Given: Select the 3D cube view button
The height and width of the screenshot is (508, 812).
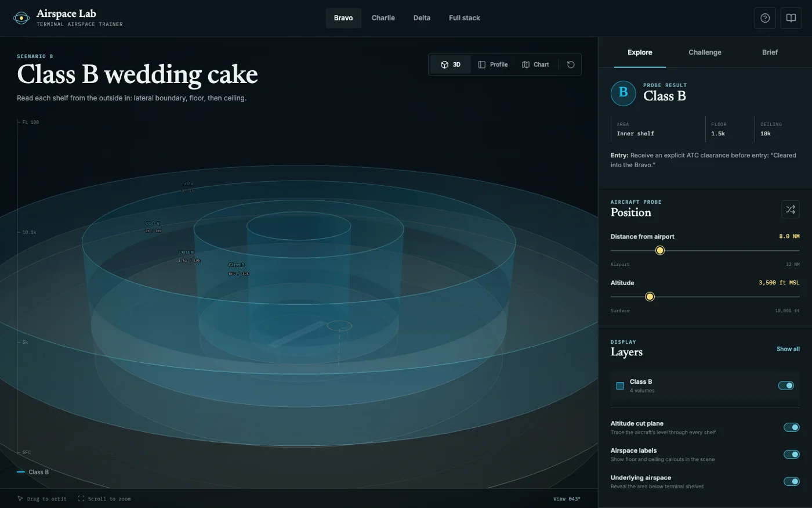Looking at the screenshot, I should (x=451, y=64).
